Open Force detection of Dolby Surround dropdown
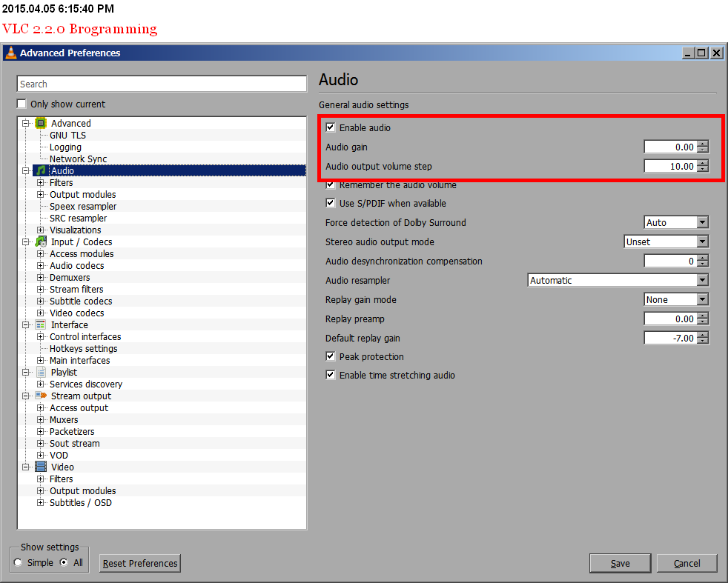728x583 pixels. click(x=676, y=222)
